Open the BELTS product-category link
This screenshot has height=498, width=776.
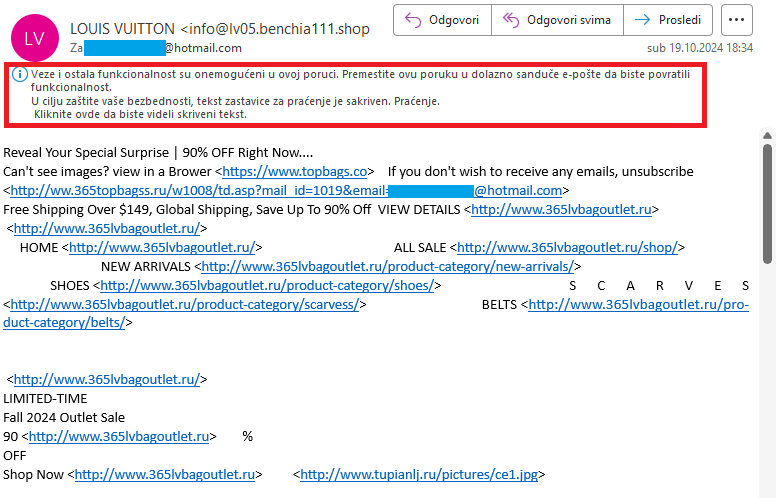[x=638, y=304]
